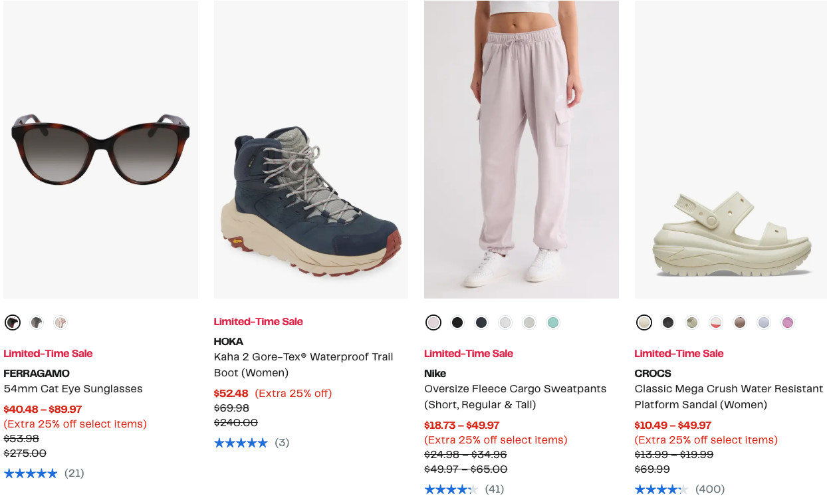View the 400 reviews for Crocs sandal
Viewport: 827px width, 504px height.
click(709, 489)
